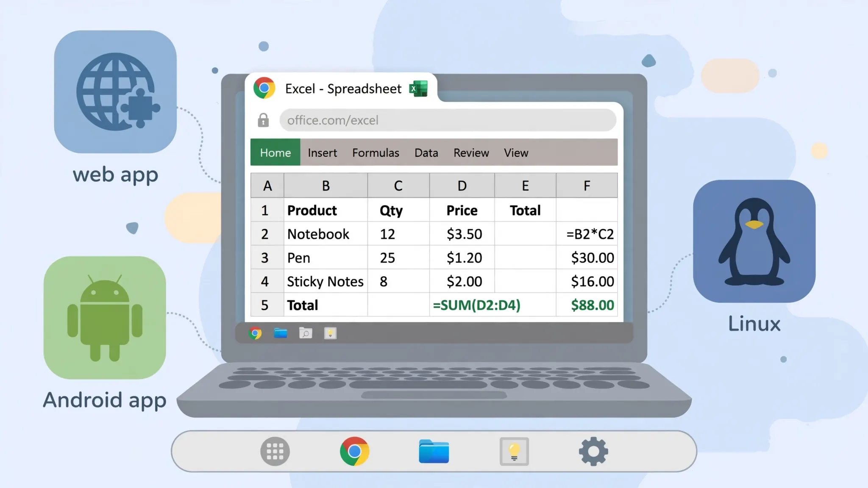Click the small lightbulb icon in laptop shelf

point(330,333)
